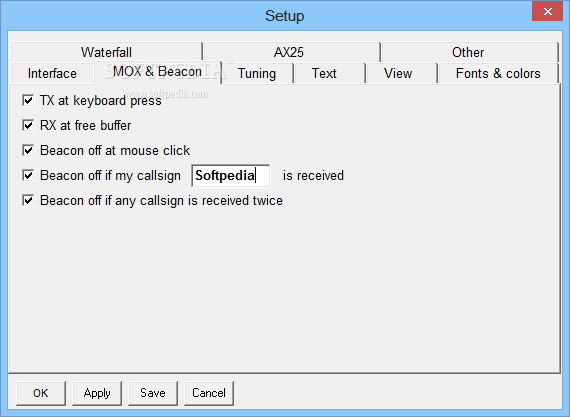Uncheck RX at free buffer option
The width and height of the screenshot is (570, 417).
coord(28,125)
